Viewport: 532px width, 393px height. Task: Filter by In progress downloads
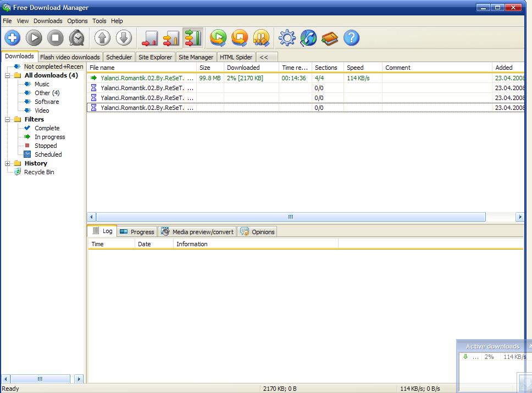[49, 137]
